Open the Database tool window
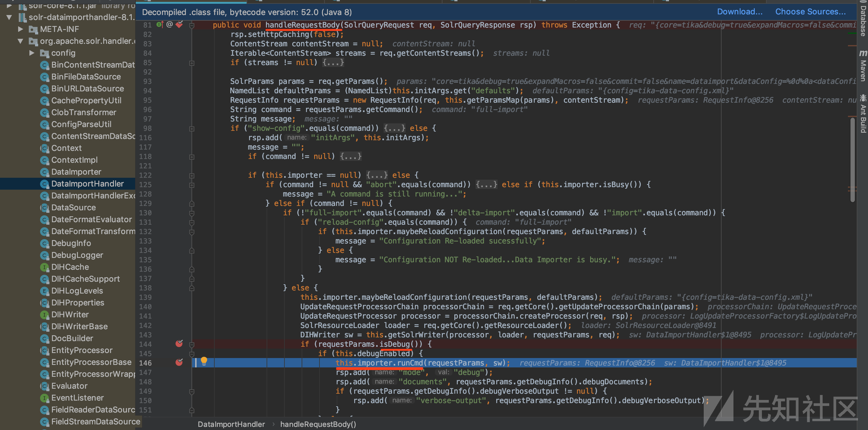The height and width of the screenshot is (430, 868). tap(863, 18)
